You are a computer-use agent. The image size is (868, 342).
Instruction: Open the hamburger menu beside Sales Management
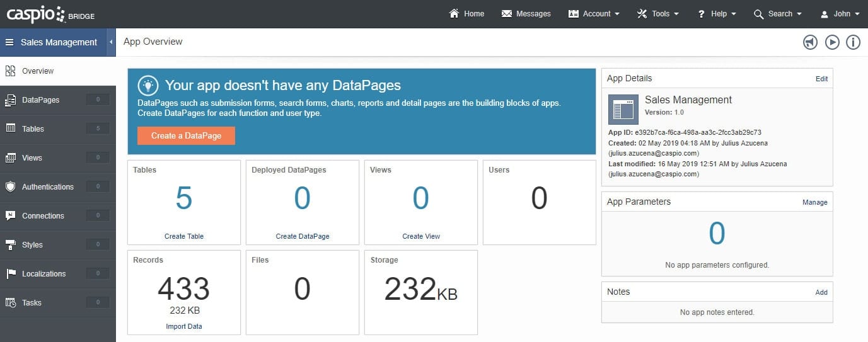[9, 42]
